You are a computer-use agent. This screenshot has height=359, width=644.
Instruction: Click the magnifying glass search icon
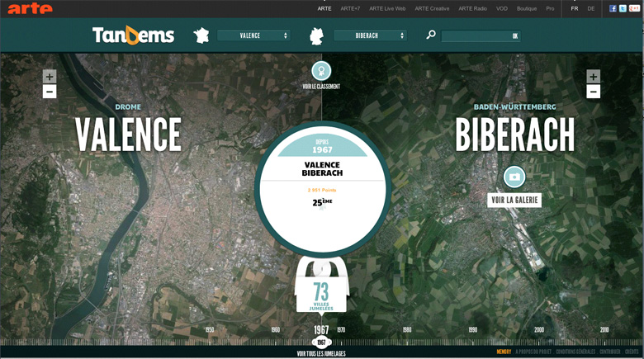coord(431,35)
